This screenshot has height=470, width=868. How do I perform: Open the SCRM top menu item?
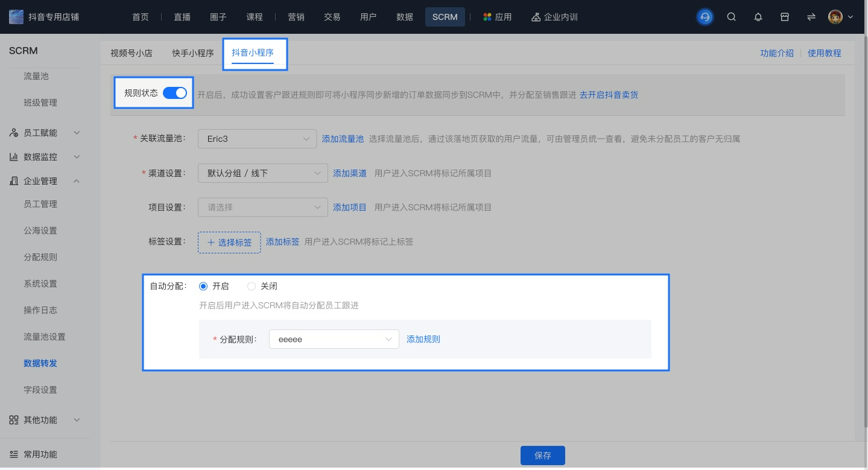coord(445,17)
